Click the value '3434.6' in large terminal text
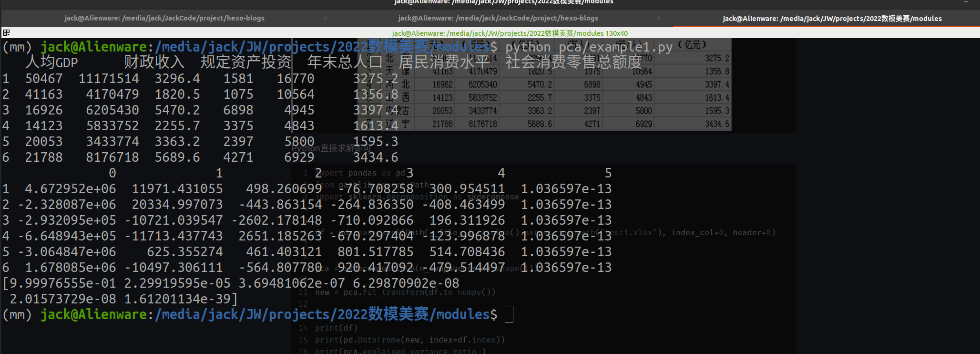980x354 pixels. (376, 157)
